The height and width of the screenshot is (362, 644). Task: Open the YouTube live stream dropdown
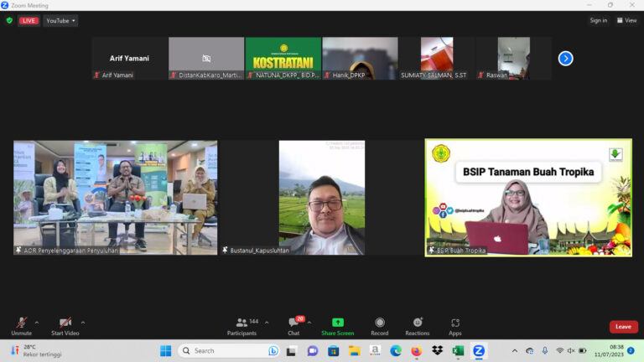pos(60,20)
